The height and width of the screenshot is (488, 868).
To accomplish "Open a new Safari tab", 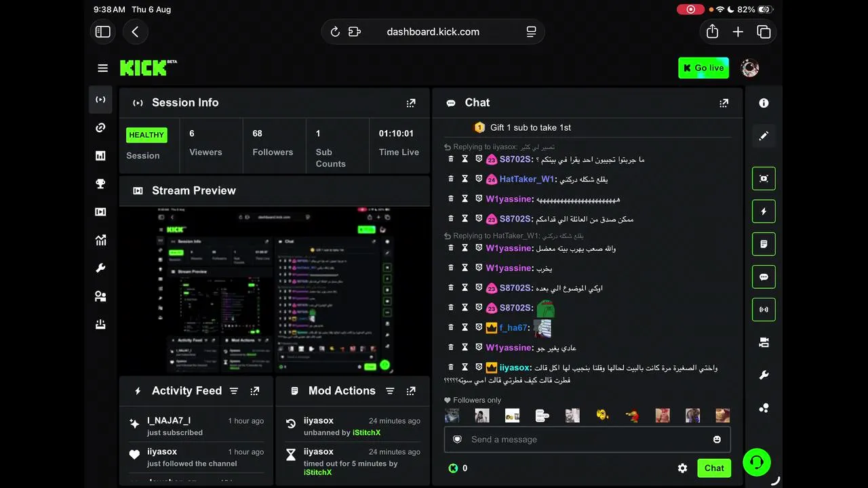I will tap(738, 32).
